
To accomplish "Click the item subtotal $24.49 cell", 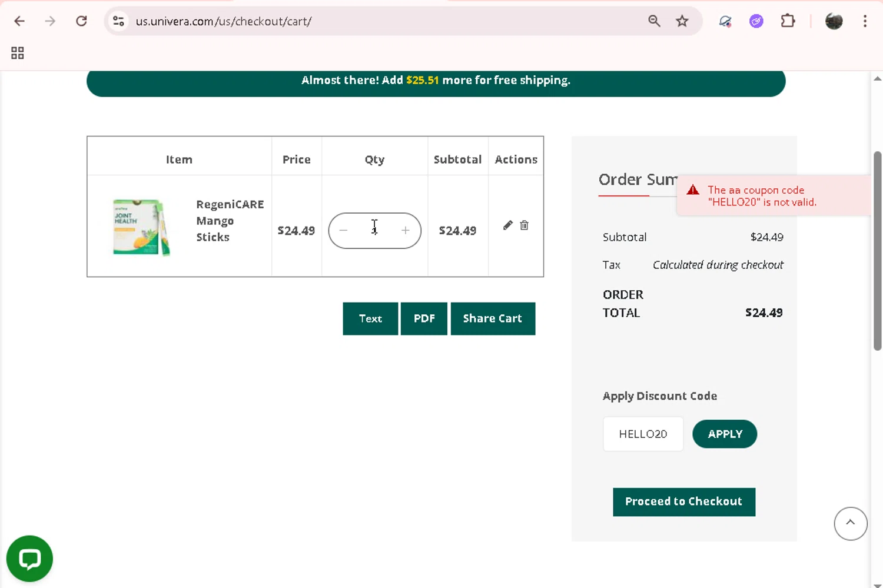I will (x=457, y=231).
